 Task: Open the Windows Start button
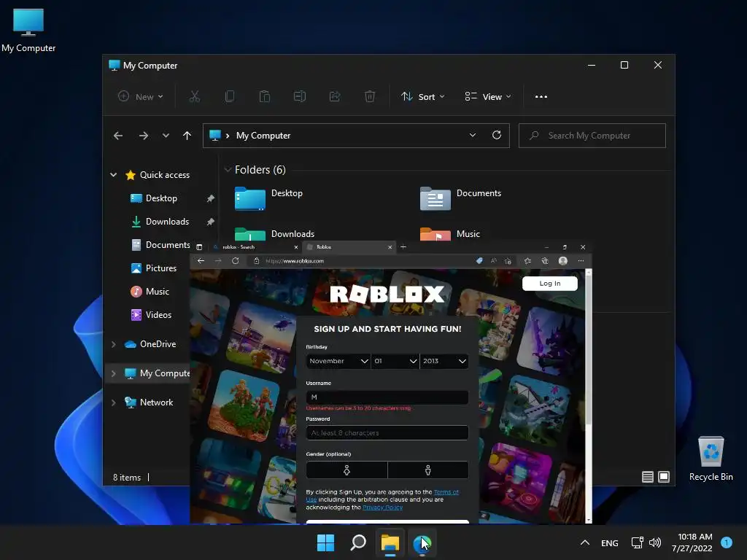[326, 542]
